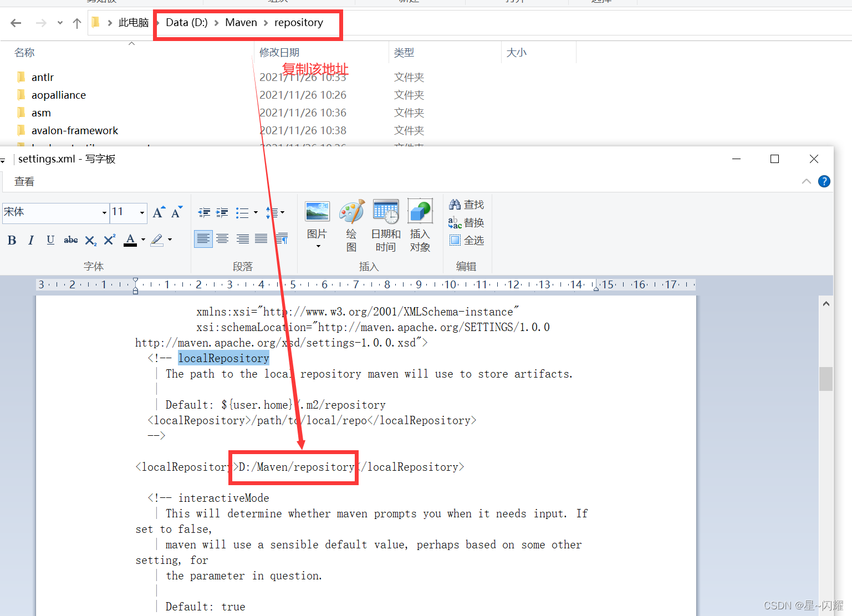Select the asm folder
Viewport: 852px width, 616px height.
tap(41, 113)
